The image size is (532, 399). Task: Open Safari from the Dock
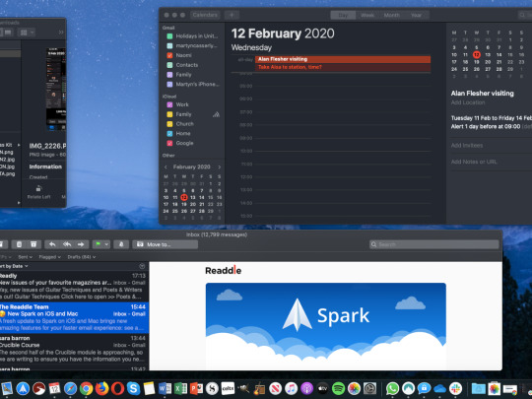pyautogui.click(x=71, y=388)
